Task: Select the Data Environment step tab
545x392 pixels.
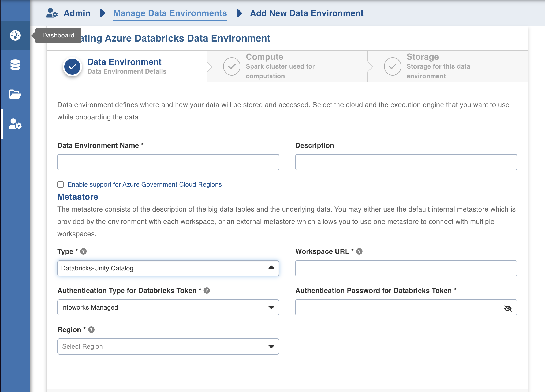Action: (126, 66)
